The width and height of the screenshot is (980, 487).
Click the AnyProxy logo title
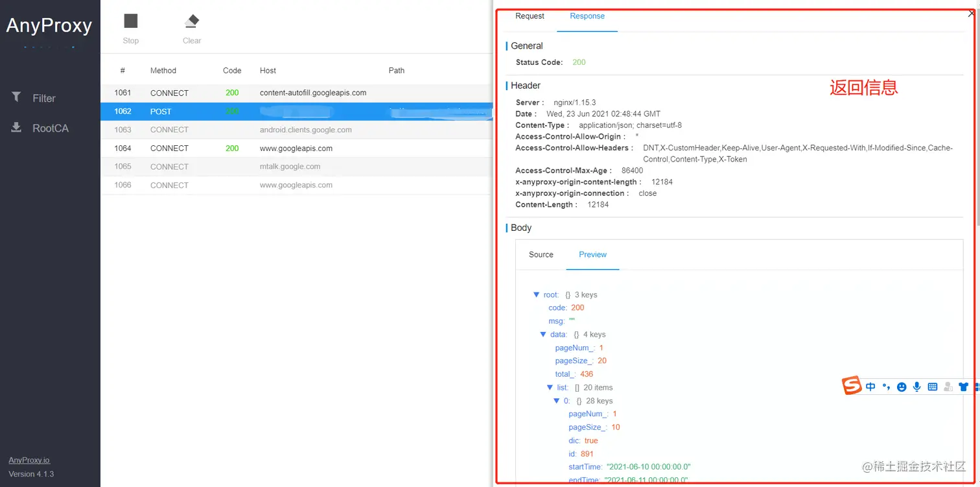(x=49, y=26)
